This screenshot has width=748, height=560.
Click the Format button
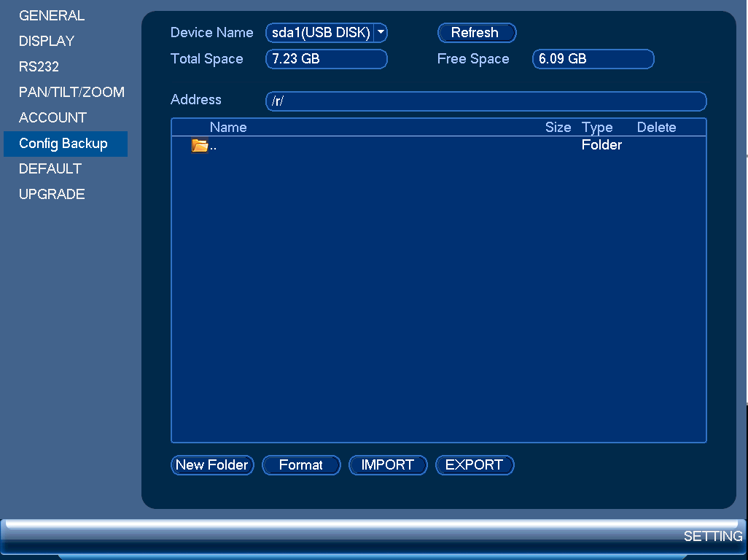pos(301,465)
